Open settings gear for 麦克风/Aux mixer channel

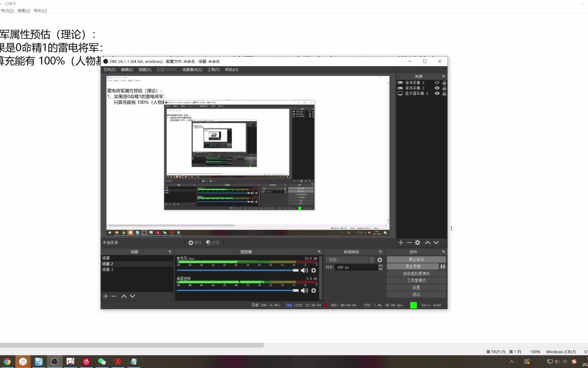coord(314,270)
